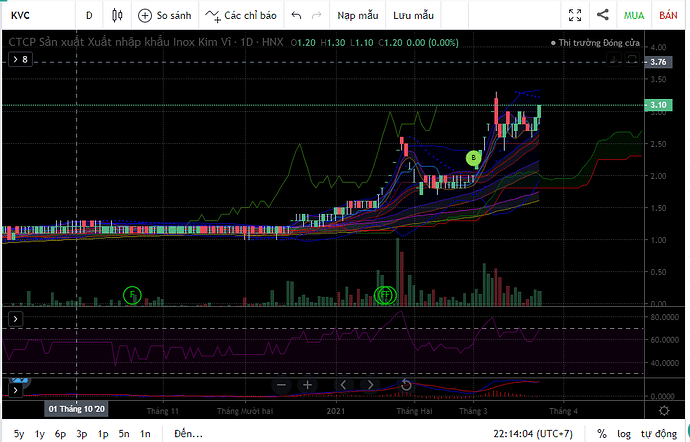Open the share chart icon
This screenshot has width=690, height=442.
pyautogui.click(x=602, y=15)
